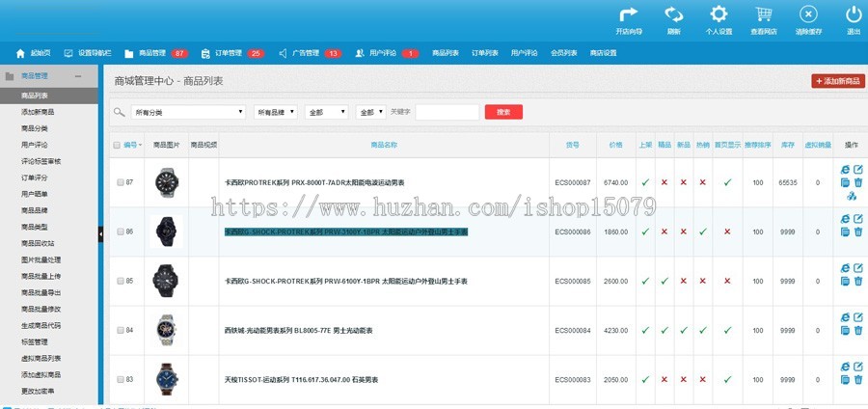Delete product 83 with trash icon
The width and height of the screenshot is (868, 409).
point(858,380)
